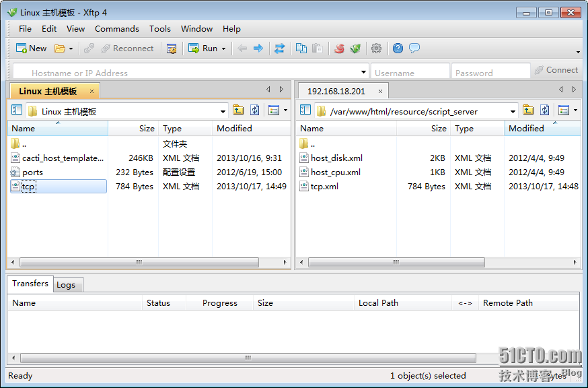Open the sessions folder icon
The width and height of the screenshot is (588, 388).
[60, 48]
